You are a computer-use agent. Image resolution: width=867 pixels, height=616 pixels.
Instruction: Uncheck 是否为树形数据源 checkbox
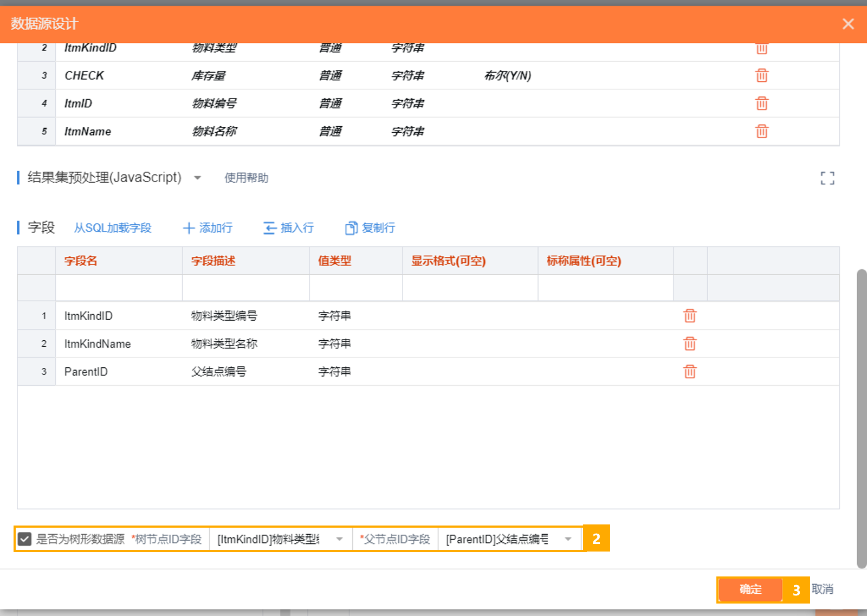pos(24,539)
